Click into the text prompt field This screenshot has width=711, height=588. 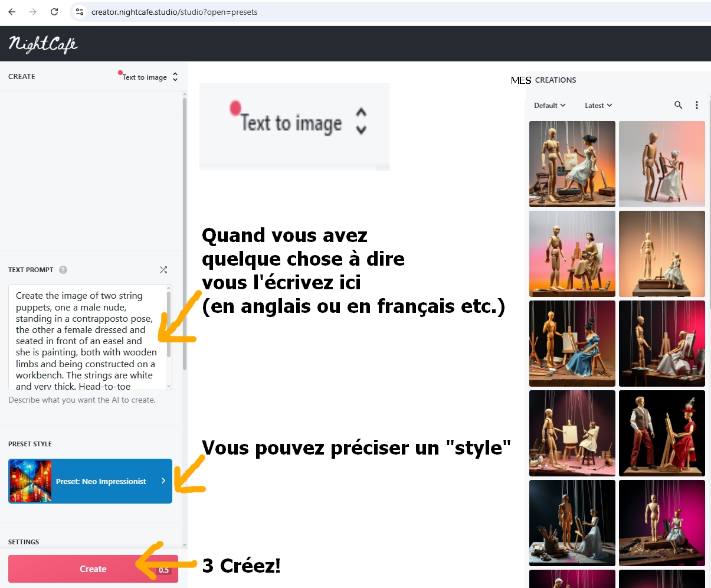pos(87,337)
